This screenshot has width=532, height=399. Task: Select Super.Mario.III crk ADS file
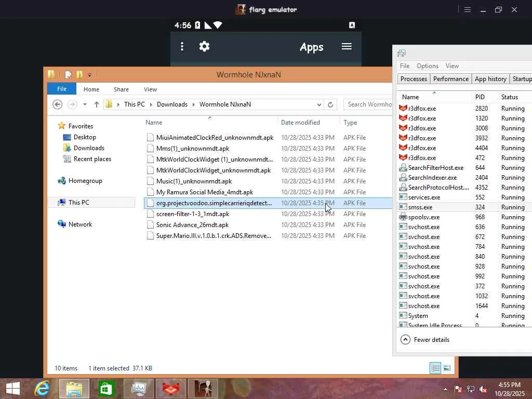[x=268, y=235]
